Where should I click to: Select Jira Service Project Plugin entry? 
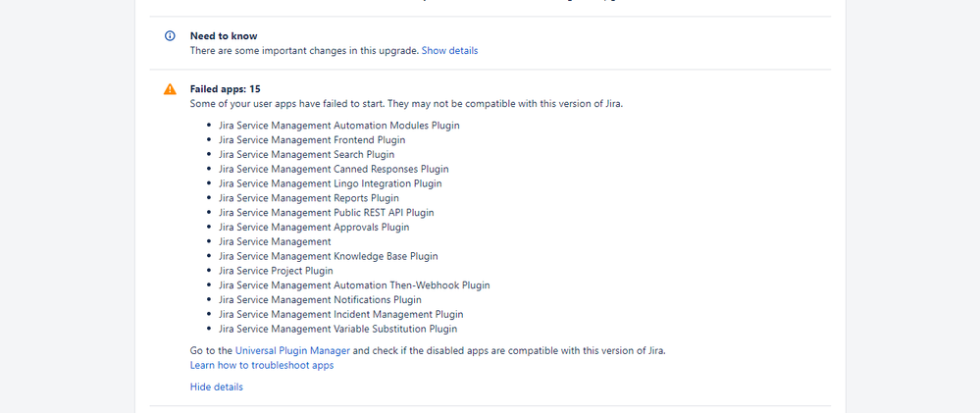coord(276,271)
